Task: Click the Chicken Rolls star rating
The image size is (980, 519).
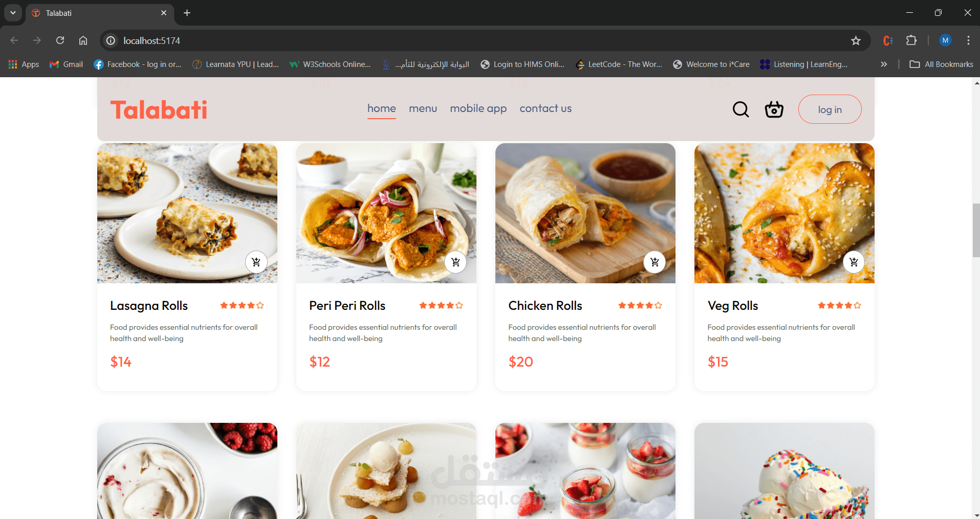Action: (640, 305)
